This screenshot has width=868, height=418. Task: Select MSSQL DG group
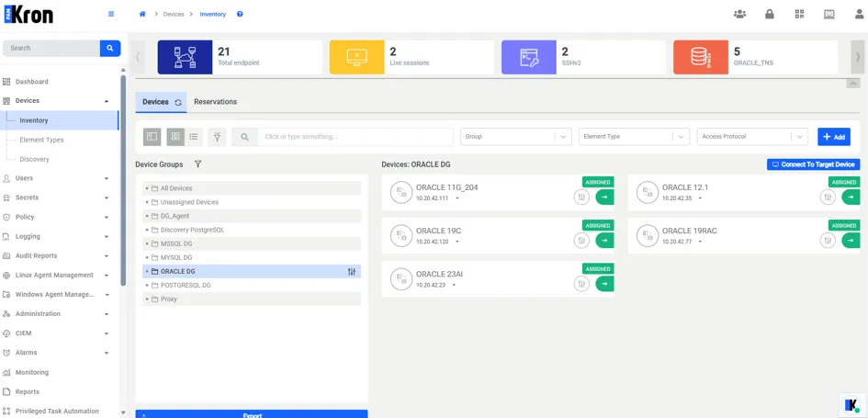point(252,243)
